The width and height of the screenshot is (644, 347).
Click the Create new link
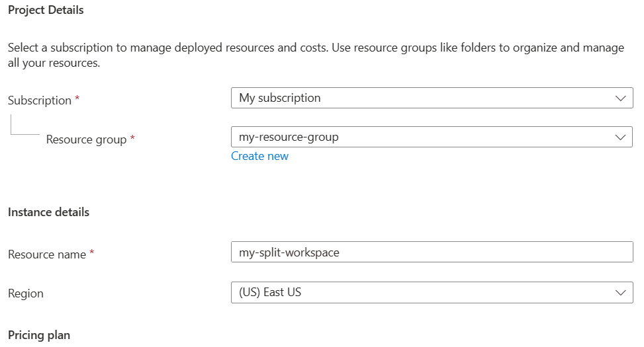pyautogui.click(x=259, y=156)
